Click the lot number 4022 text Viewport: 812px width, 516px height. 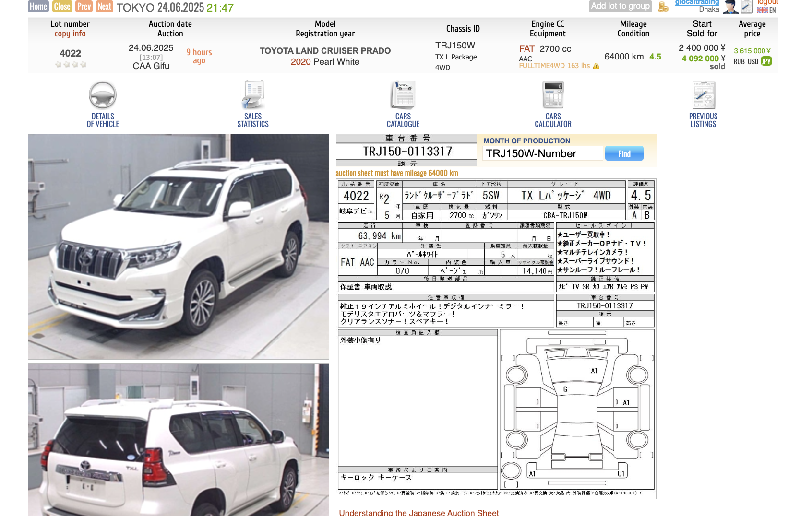pos(71,53)
